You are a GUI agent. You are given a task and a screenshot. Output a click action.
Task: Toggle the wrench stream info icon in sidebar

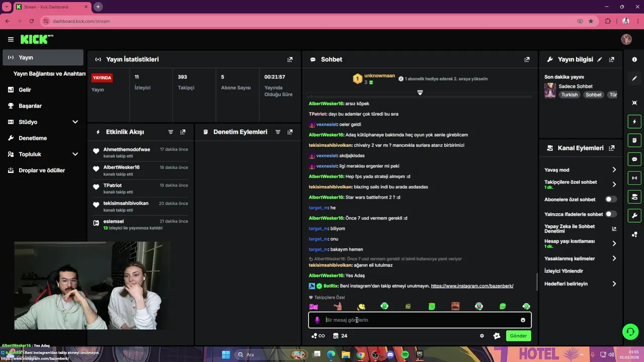(x=634, y=215)
